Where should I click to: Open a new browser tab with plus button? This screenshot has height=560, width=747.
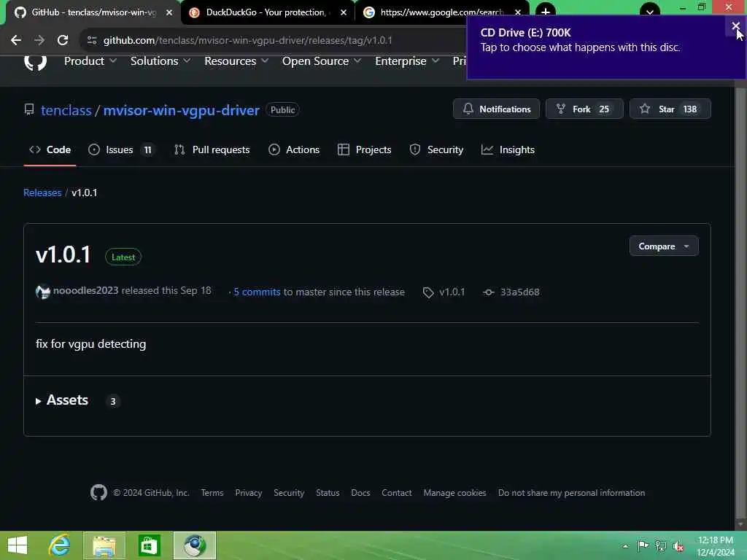546,12
